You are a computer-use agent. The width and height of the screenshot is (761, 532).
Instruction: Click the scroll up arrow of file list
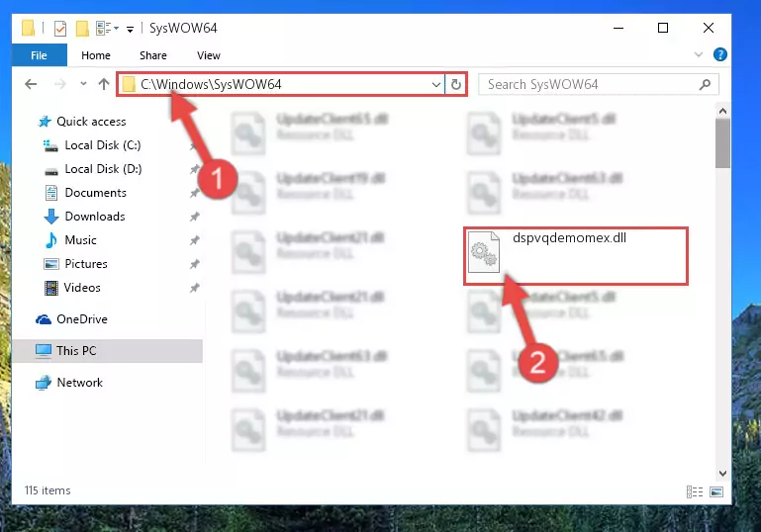tap(722, 111)
